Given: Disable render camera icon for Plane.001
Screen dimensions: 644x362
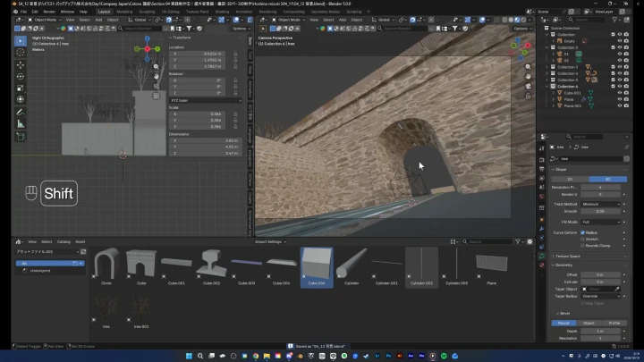Looking at the screenshot, I should point(626,105).
